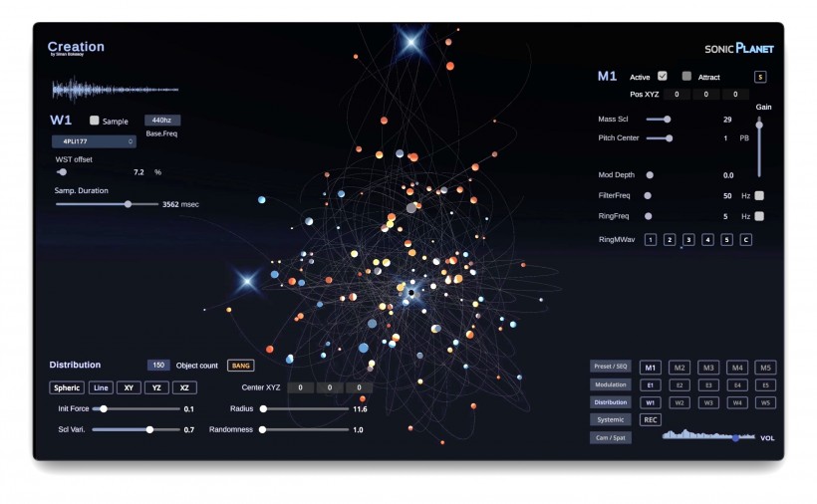817x504 pixels.
Task: Enable the Sample checkbox for W1
Action: pos(95,121)
